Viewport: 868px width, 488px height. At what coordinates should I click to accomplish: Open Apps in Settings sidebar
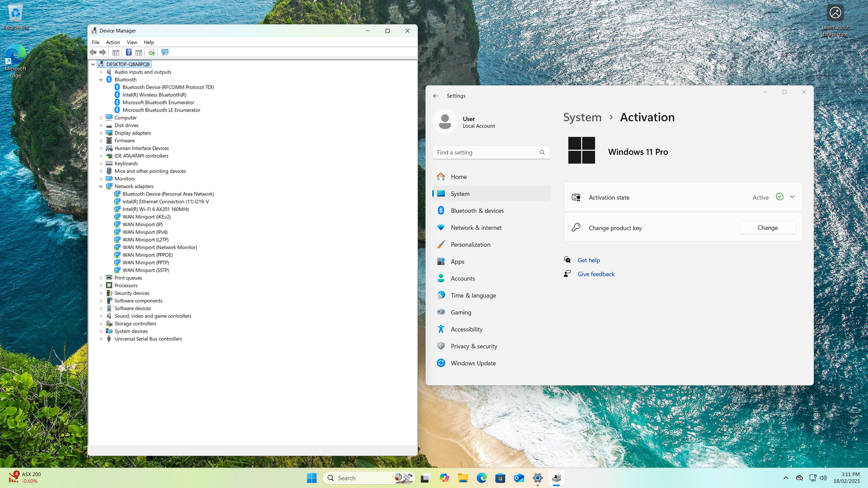point(492,261)
